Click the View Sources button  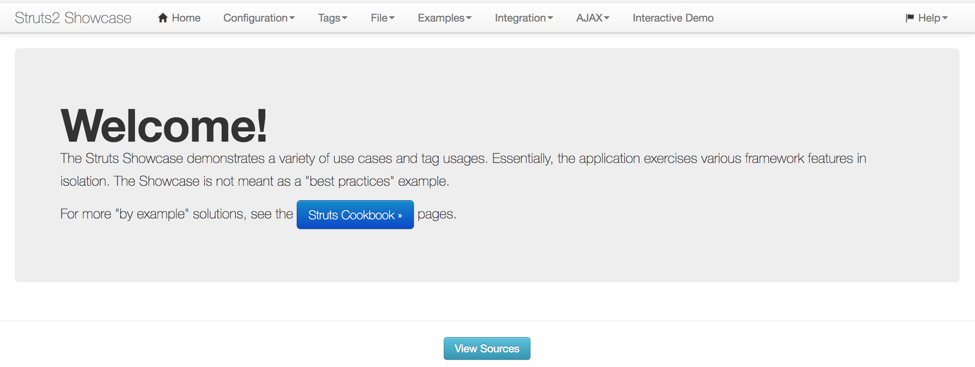tap(487, 348)
